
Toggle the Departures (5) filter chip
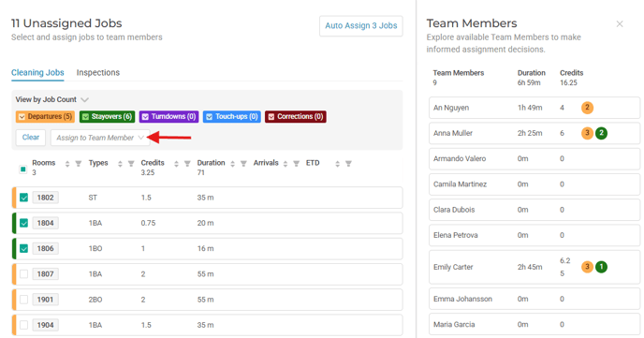(x=45, y=117)
